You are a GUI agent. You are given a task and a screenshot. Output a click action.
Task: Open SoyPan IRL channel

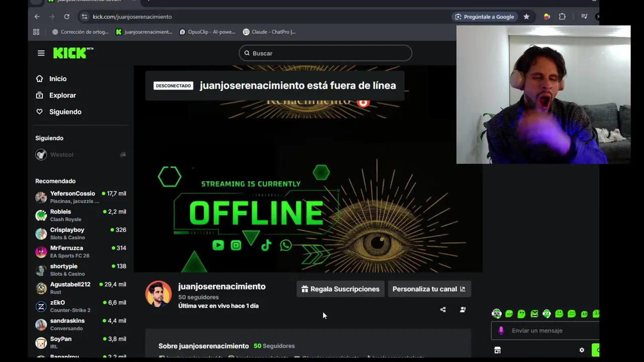pyautogui.click(x=80, y=342)
